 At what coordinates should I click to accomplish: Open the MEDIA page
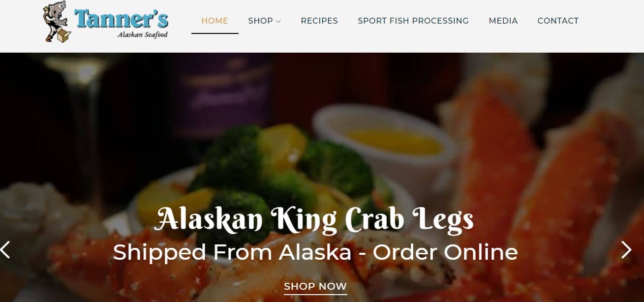tap(503, 21)
